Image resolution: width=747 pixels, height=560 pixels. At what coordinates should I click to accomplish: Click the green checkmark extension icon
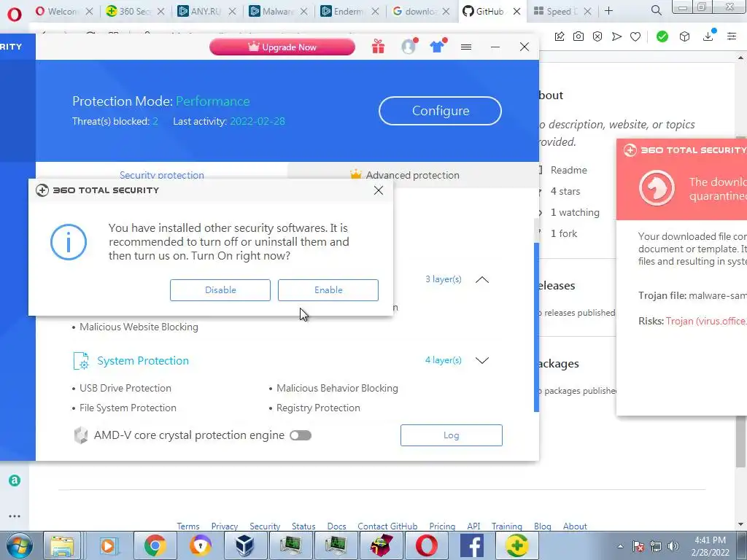pyautogui.click(x=662, y=36)
